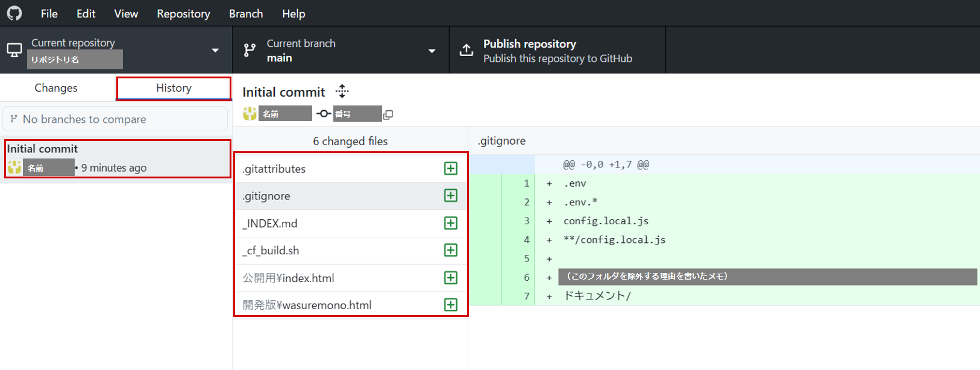Open the File menu
This screenshot has width=980, height=370.
pos(49,13)
